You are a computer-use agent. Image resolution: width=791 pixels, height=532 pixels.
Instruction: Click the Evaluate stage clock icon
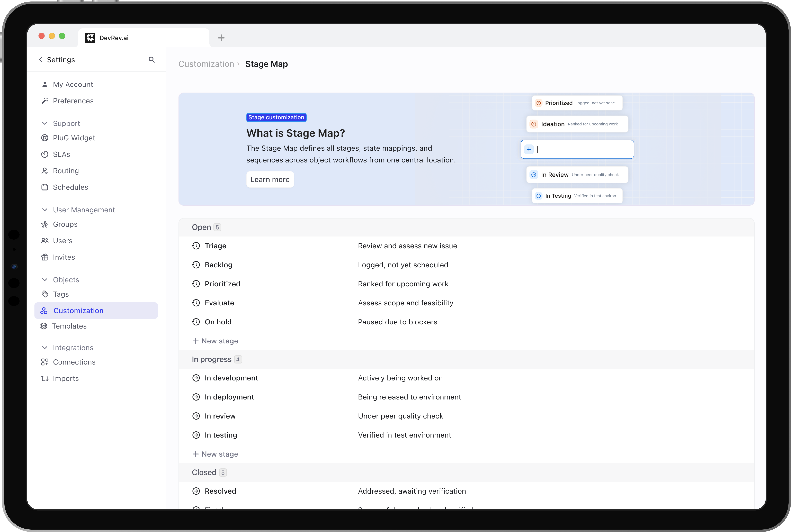[x=196, y=303]
